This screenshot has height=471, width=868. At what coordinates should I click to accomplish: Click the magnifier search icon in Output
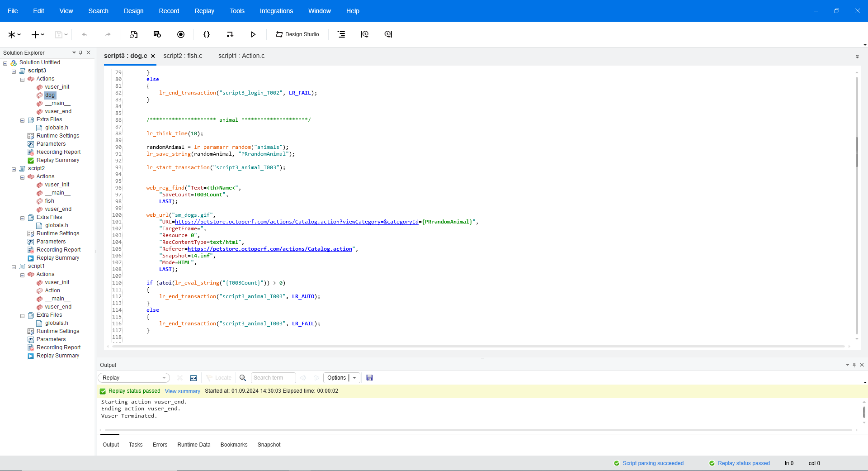point(243,378)
